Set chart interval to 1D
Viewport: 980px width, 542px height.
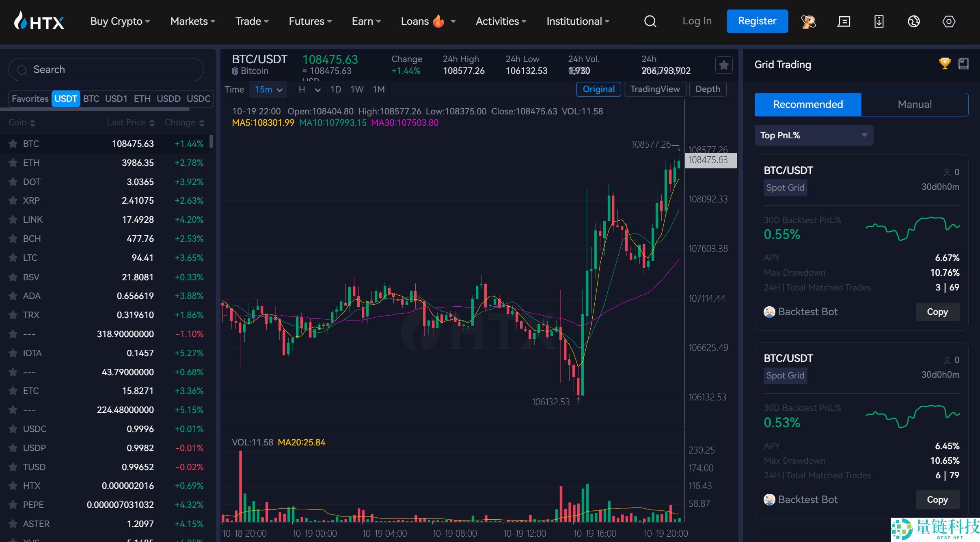335,89
